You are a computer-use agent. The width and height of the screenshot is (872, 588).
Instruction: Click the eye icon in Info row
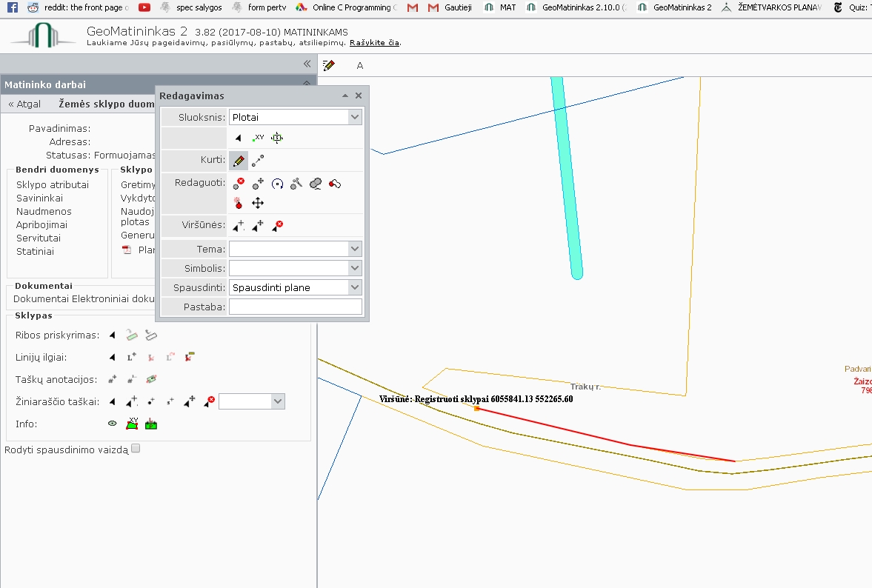pyautogui.click(x=113, y=424)
